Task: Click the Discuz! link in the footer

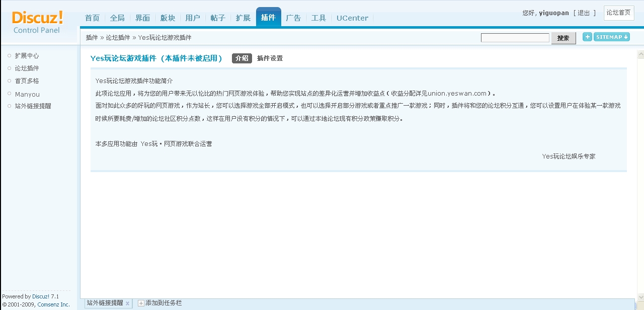Action: pos(41,296)
